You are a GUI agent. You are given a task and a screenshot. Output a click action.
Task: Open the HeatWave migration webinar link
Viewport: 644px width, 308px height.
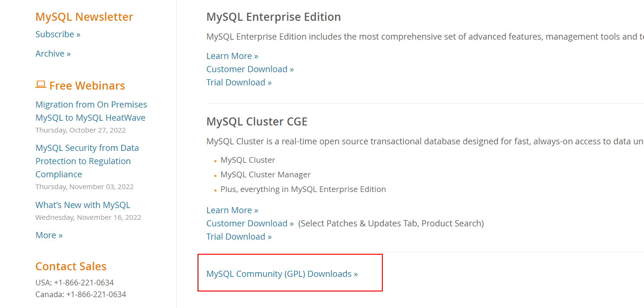[91, 111]
